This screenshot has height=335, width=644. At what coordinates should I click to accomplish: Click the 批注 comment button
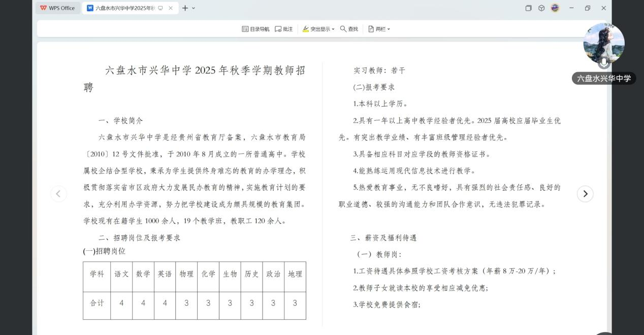point(284,29)
